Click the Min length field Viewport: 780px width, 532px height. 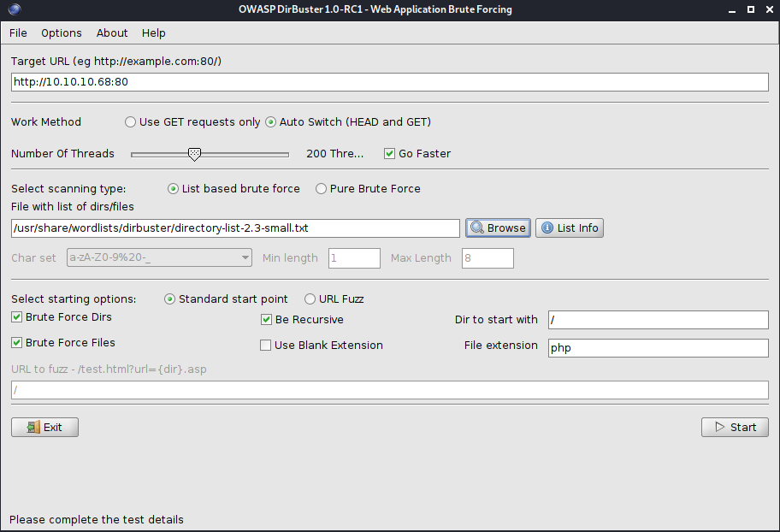coord(354,258)
